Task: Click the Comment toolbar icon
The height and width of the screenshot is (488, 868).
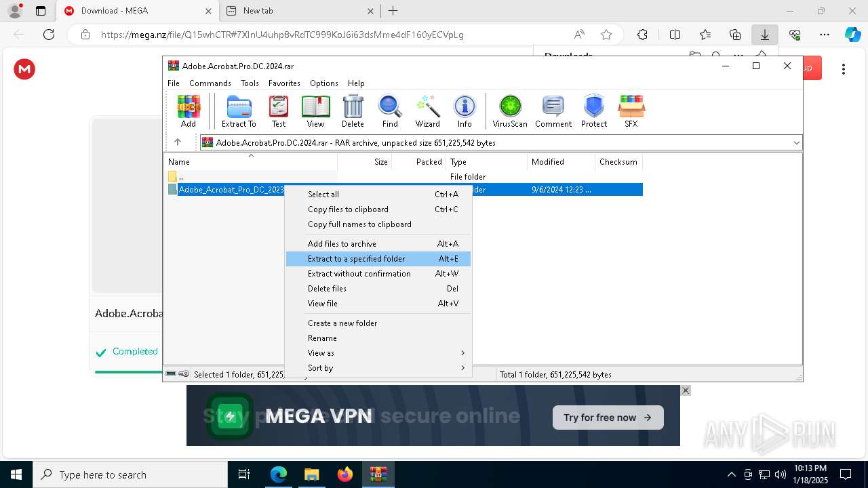Action: [553, 111]
